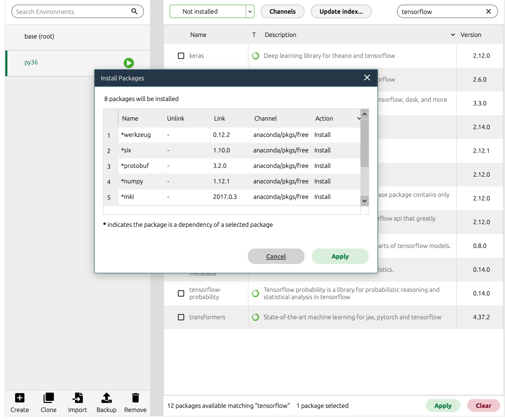Image resolution: width=505 pixels, height=420 pixels.
Task: Clear the tensorflow search with X
Action: 488,11
